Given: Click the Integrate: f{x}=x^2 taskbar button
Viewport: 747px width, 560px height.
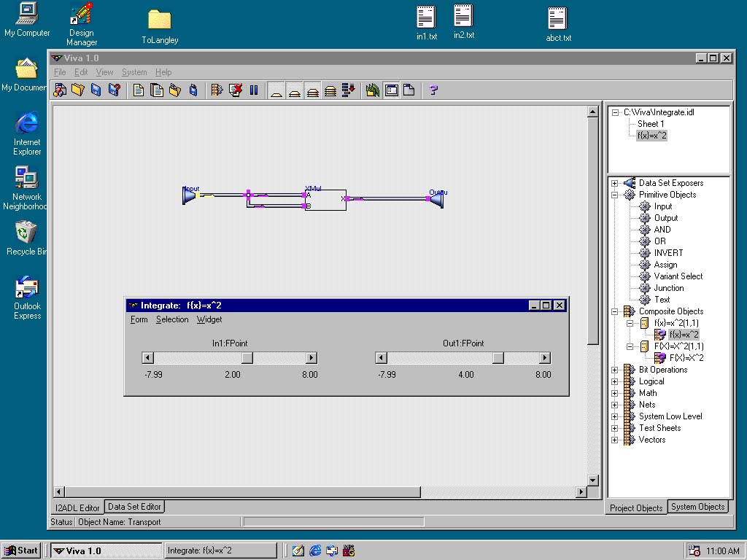Looking at the screenshot, I should 219,551.
